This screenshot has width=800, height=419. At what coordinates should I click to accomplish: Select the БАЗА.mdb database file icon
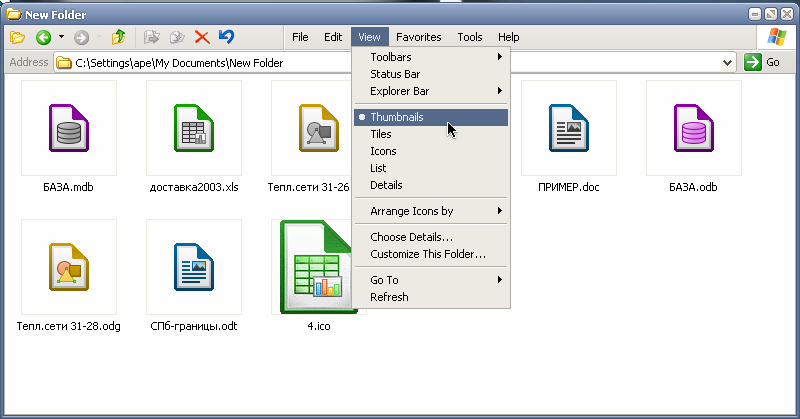pyautogui.click(x=69, y=130)
